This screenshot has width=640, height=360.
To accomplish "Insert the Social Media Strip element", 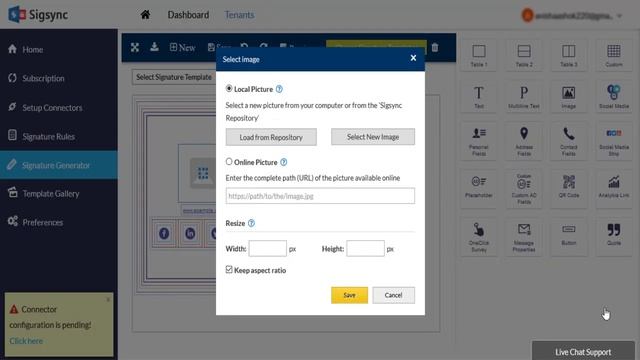I will [x=613, y=141].
